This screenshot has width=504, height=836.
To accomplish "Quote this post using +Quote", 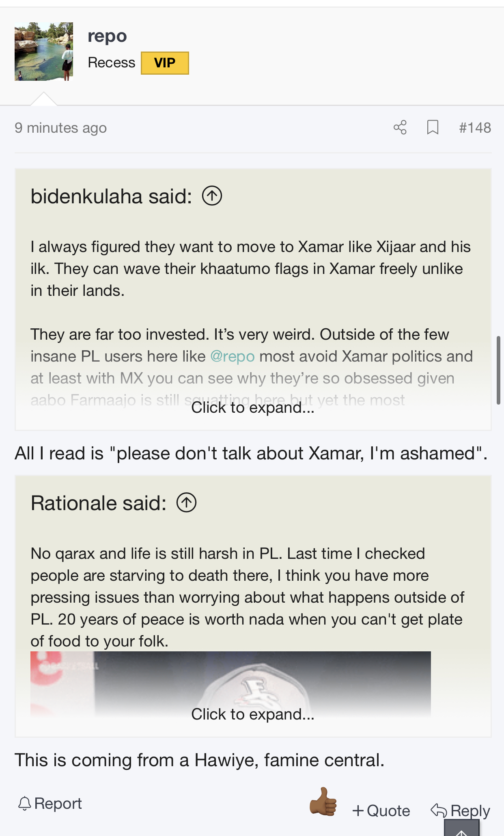I will point(381,810).
